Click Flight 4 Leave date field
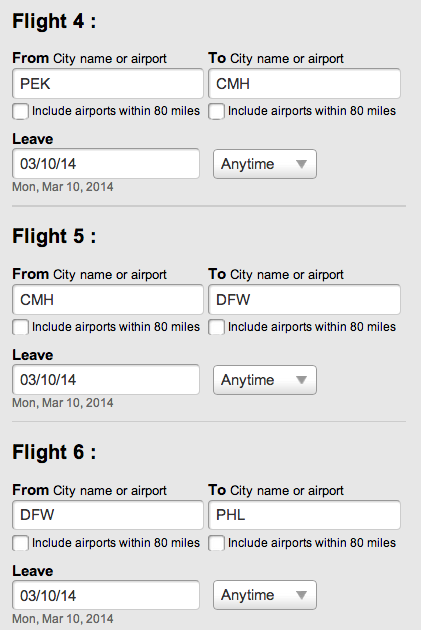The width and height of the screenshot is (421, 630). [106, 164]
